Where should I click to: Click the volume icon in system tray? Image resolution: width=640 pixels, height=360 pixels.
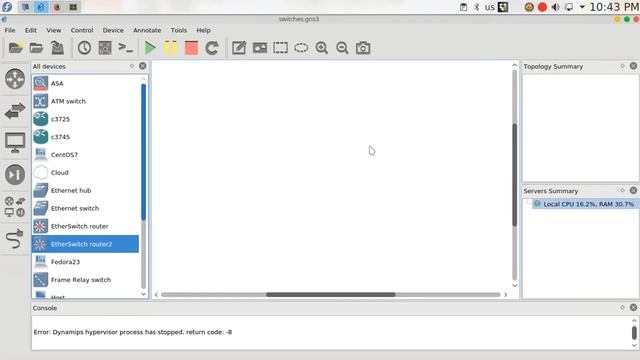[x=556, y=7]
